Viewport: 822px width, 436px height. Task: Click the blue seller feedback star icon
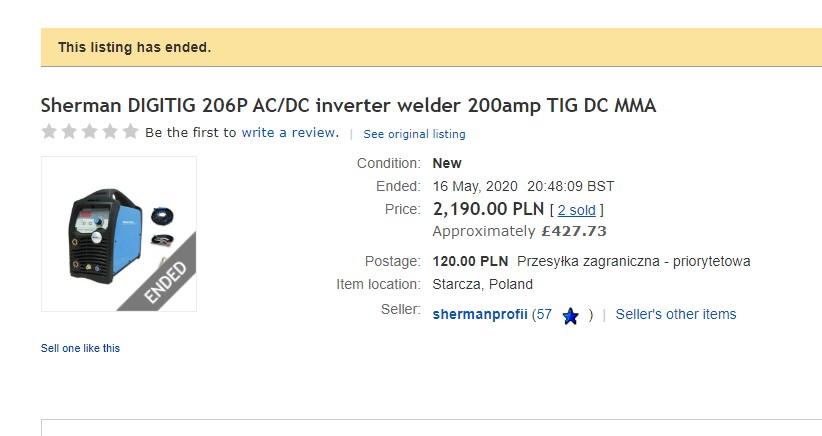[570, 316]
